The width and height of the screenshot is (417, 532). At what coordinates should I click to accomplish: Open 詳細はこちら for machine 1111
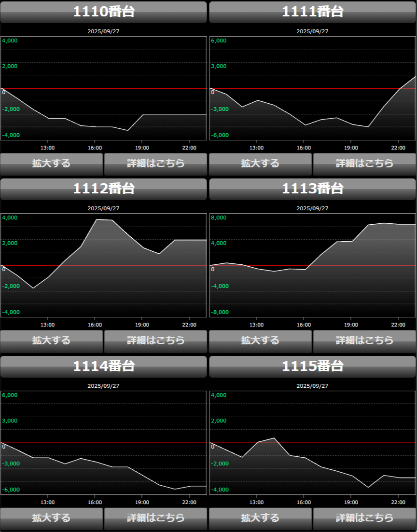364,164
